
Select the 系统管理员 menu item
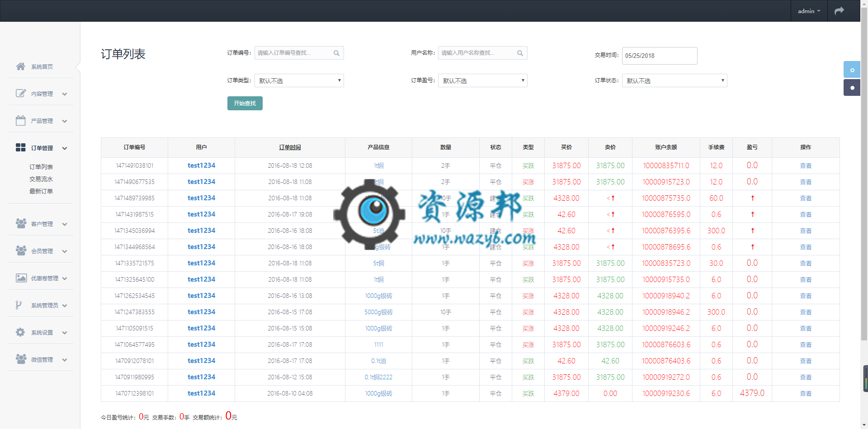pyautogui.click(x=45, y=305)
